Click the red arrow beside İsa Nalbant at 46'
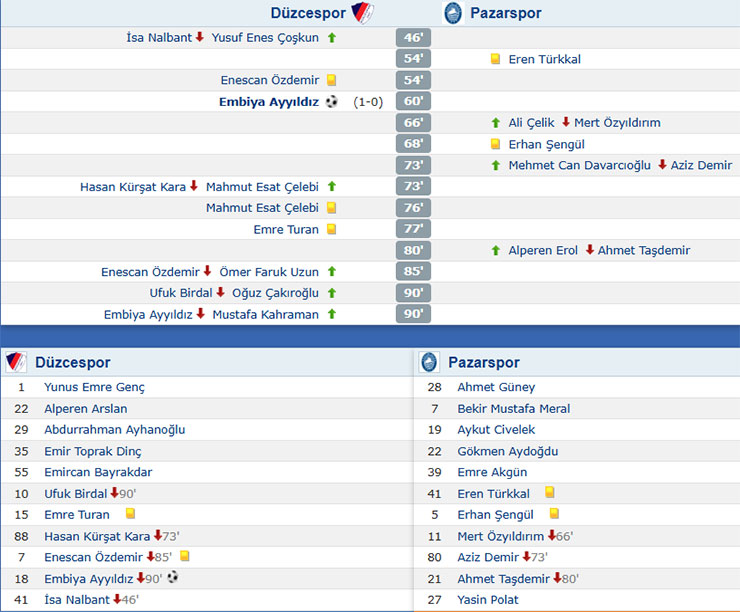The height and width of the screenshot is (612, 740). coord(200,37)
